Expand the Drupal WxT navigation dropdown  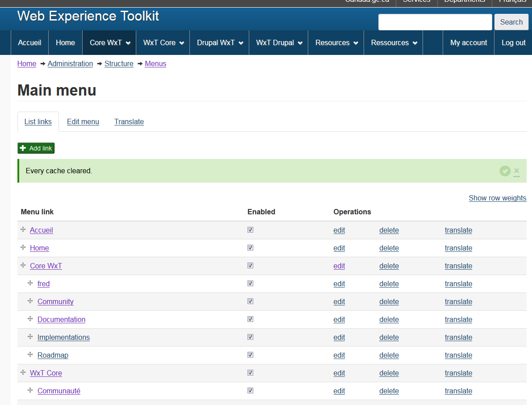point(220,43)
